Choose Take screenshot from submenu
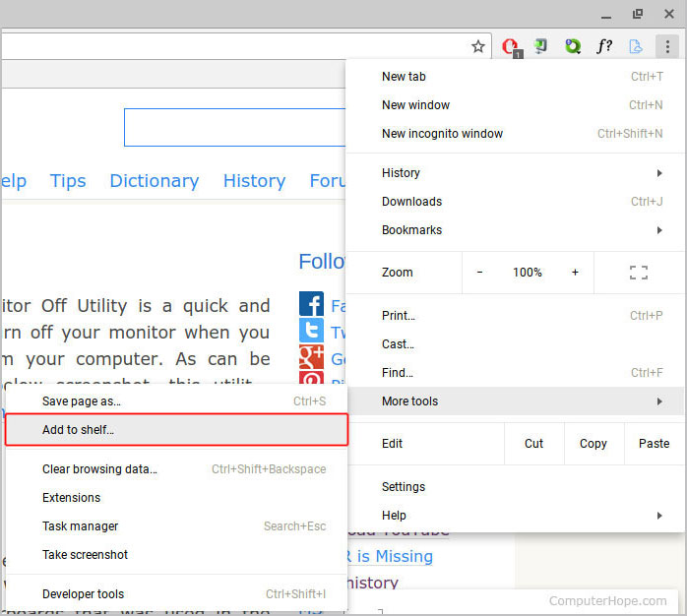687x616 pixels. [176, 555]
